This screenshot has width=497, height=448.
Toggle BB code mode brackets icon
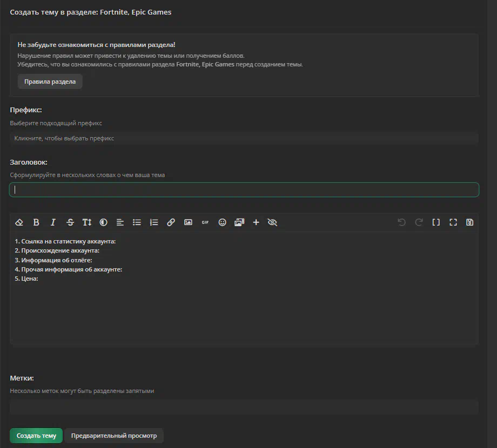point(436,222)
